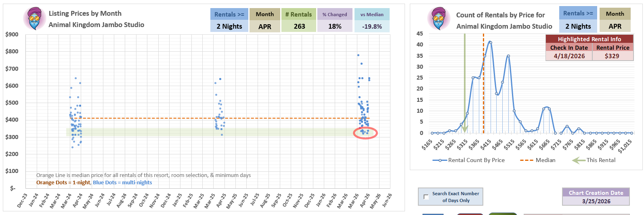Click the $415 label on the count chart axis
This screenshot has width=644, height=215.
pos(486,144)
